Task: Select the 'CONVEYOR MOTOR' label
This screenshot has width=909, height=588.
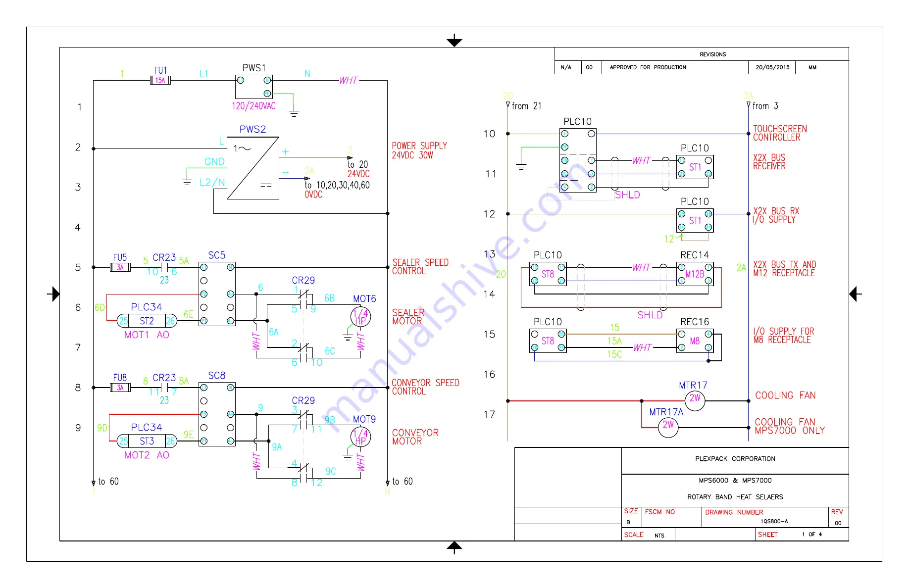Action: [415, 437]
